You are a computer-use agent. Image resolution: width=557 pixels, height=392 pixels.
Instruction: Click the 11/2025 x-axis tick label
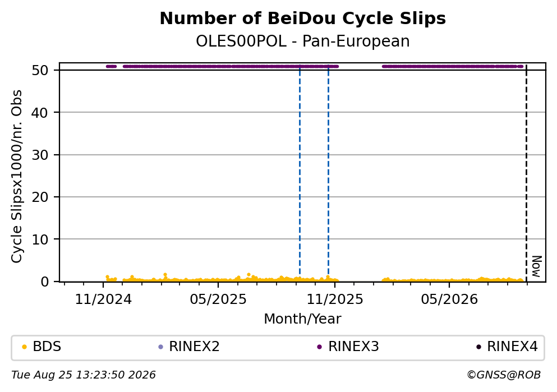point(335,299)
